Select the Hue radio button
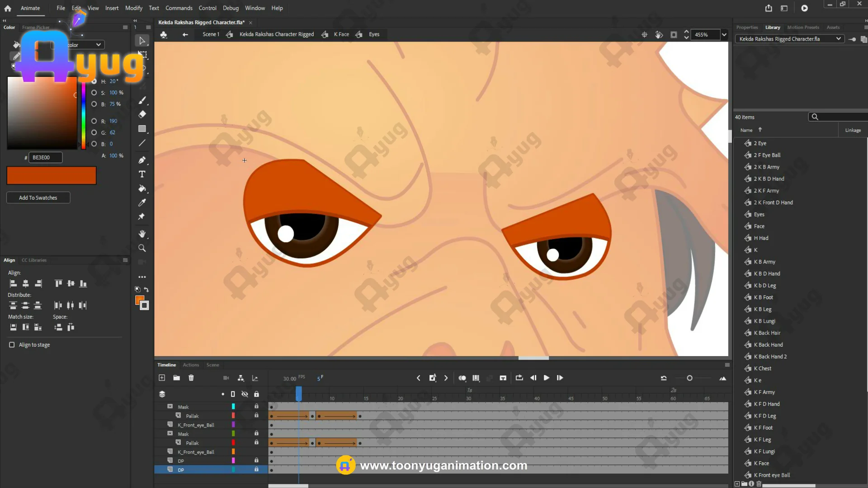The height and width of the screenshot is (488, 868). tap(94, 81)
